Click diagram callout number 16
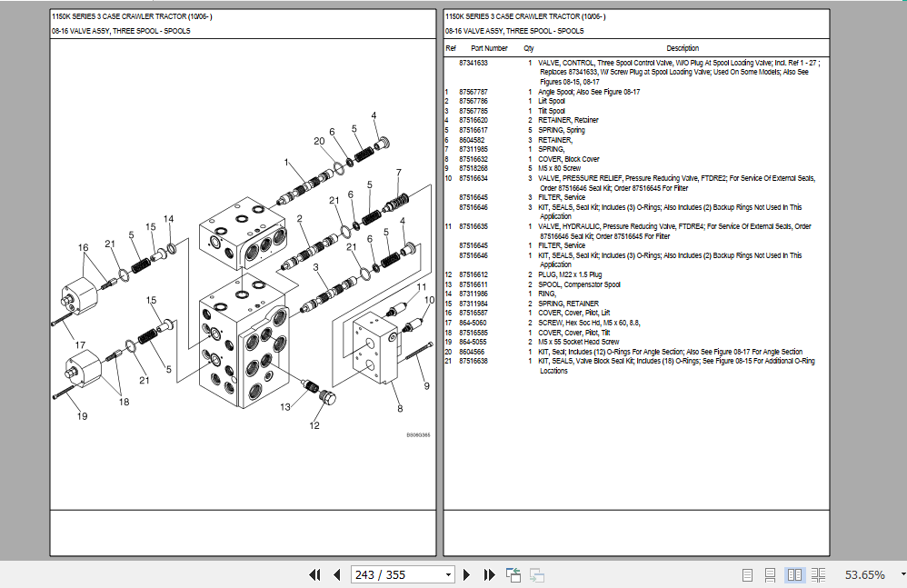907x588 pixels. click(84, 247)
